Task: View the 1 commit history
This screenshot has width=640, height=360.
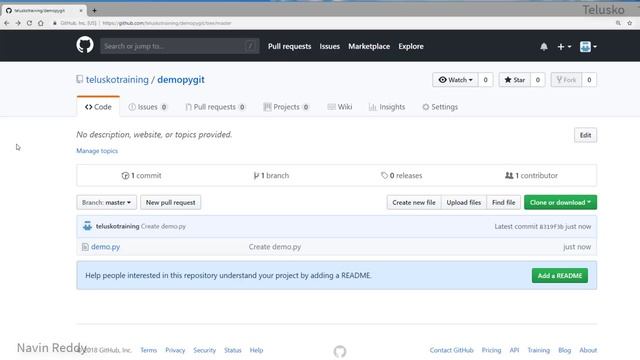Action: [x=141, y=176]
